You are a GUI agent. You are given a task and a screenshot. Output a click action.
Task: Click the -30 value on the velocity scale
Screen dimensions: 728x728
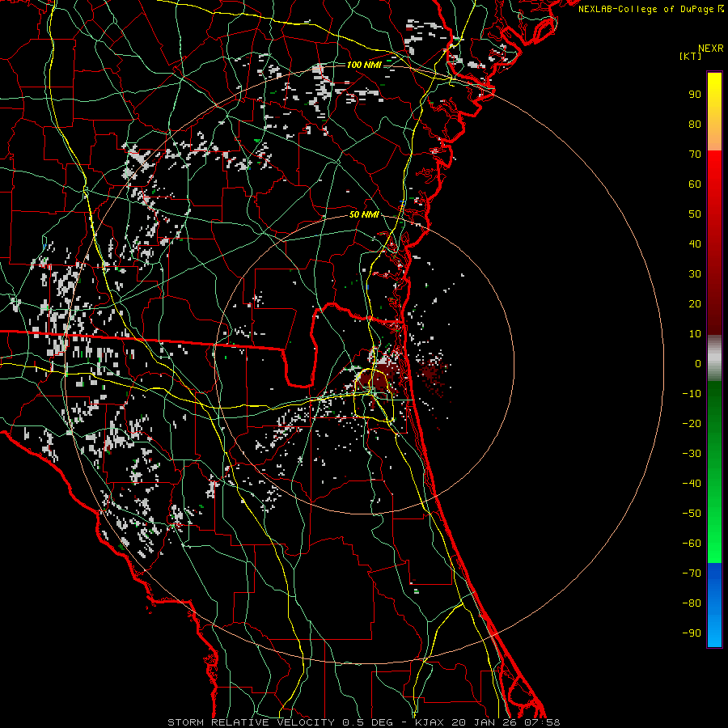click(692, 454)
